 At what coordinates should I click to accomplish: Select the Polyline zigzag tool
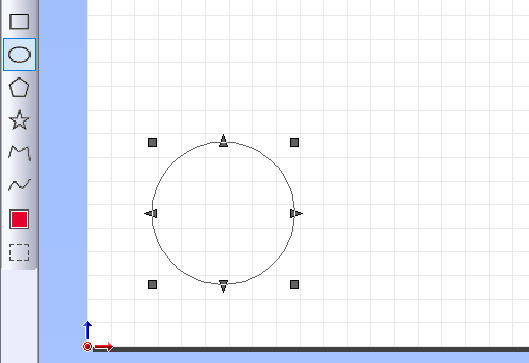pyautogui.click(x=19, y=153)
